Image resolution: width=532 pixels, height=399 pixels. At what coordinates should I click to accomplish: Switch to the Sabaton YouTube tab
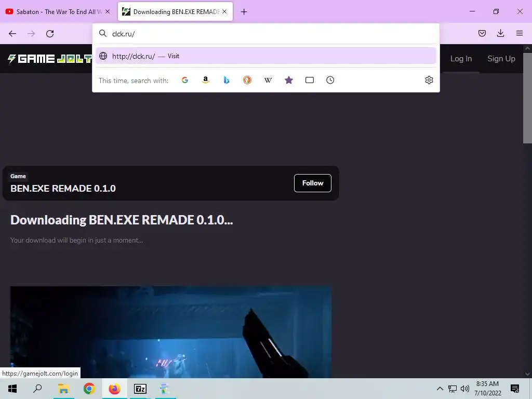pyautogui.click(x=59, y=11)
